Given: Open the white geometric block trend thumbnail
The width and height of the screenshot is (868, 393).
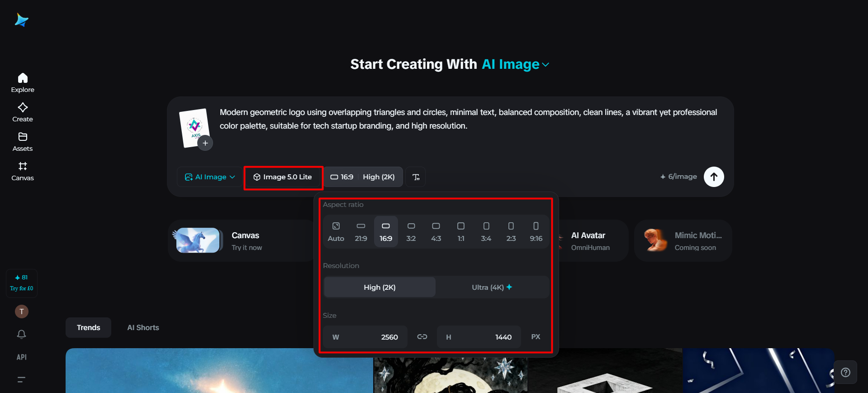Looking at the screenshot, I should [x=605, y=370].
